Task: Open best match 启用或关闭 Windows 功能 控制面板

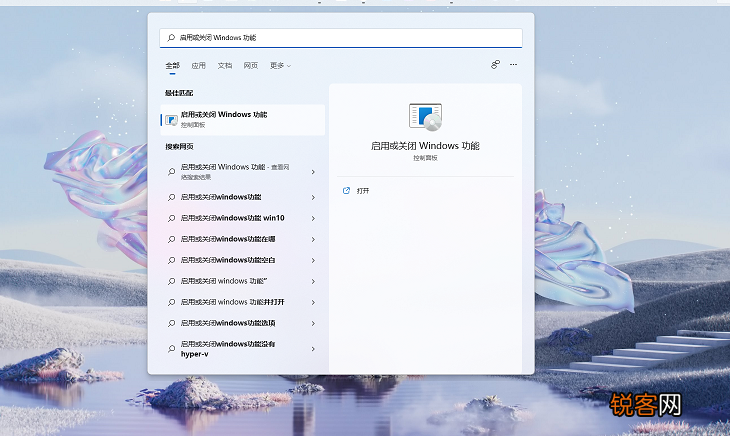Action: (243, 120)
